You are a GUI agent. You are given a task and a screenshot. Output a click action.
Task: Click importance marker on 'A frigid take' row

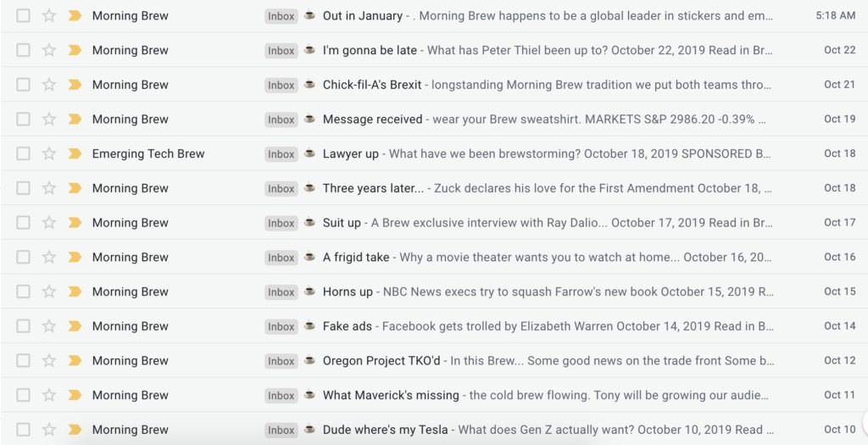click(x=75, y=257)
